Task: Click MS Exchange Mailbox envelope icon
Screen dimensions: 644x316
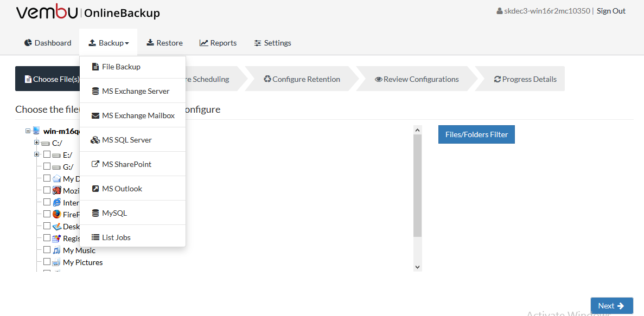Action: point(95,116)
